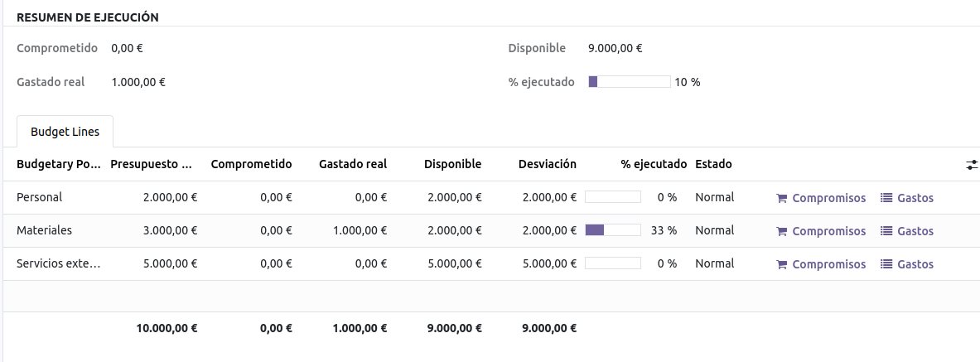This screenshot has width=980, height=362.
Task: Click Servicios exte… presupuesto 5.000,00 € cell
Action: (x=170, y=263)
